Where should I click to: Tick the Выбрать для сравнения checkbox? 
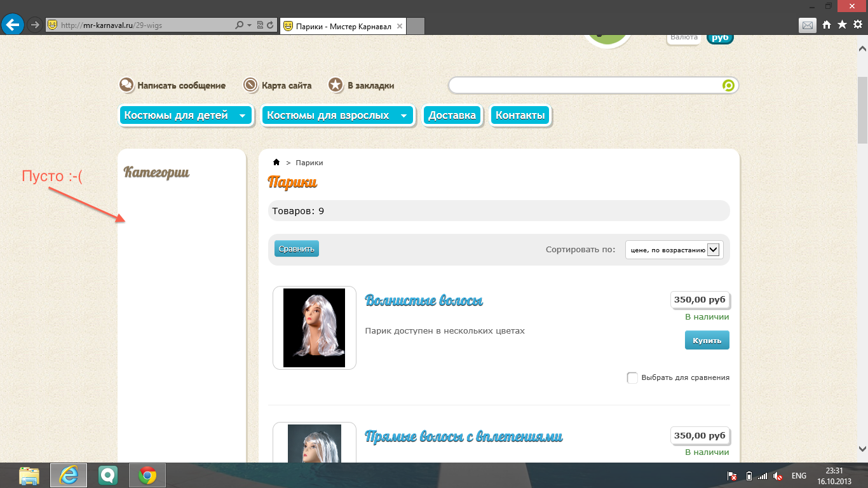pyautogui.click(x=632, y=378)
